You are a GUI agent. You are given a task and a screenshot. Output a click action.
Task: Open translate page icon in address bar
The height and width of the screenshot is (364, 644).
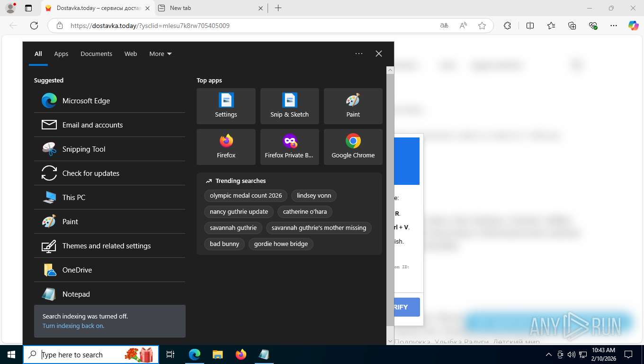pos(444,26)
